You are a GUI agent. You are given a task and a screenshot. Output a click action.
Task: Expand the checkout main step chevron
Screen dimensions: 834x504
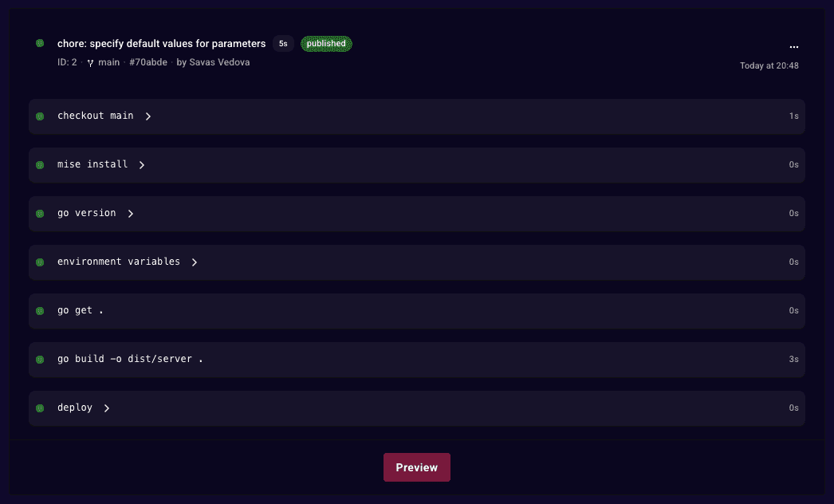click(148, 116)
